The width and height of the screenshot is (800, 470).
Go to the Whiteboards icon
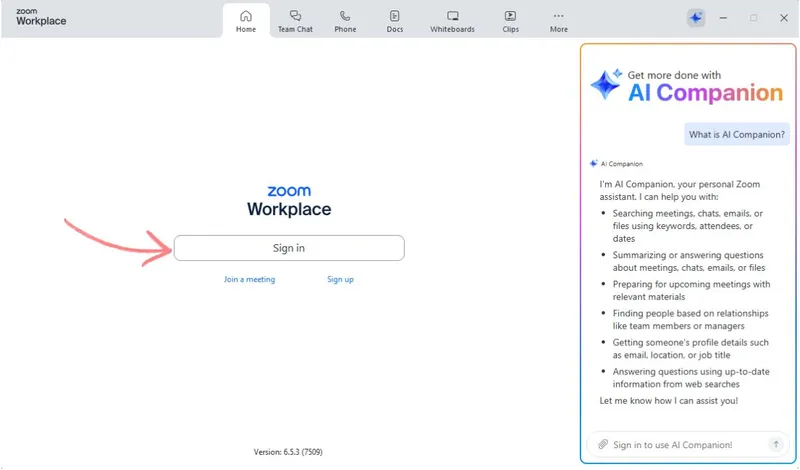pos(452,16)
